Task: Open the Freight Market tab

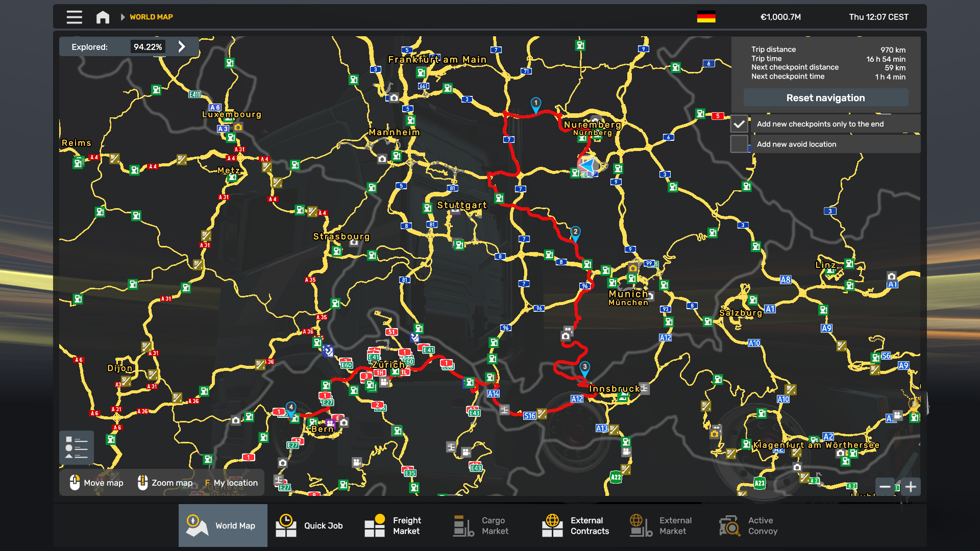Action: (393, 525)
